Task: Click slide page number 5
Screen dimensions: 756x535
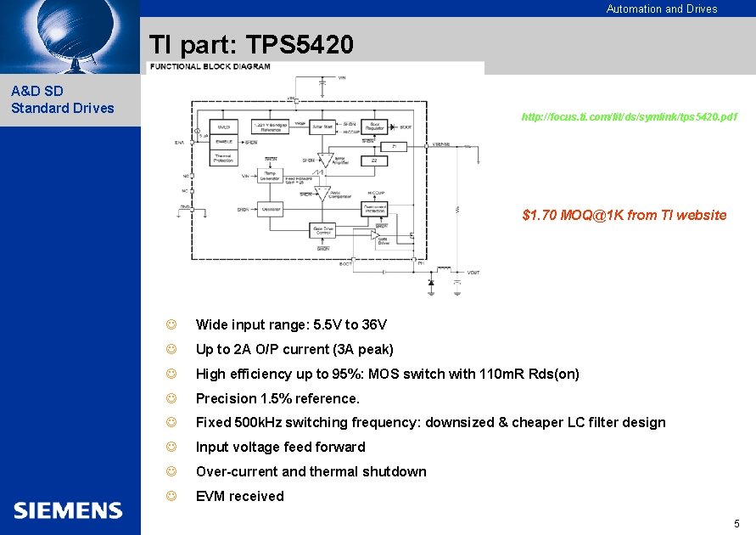Action: (x=736, y=523)
